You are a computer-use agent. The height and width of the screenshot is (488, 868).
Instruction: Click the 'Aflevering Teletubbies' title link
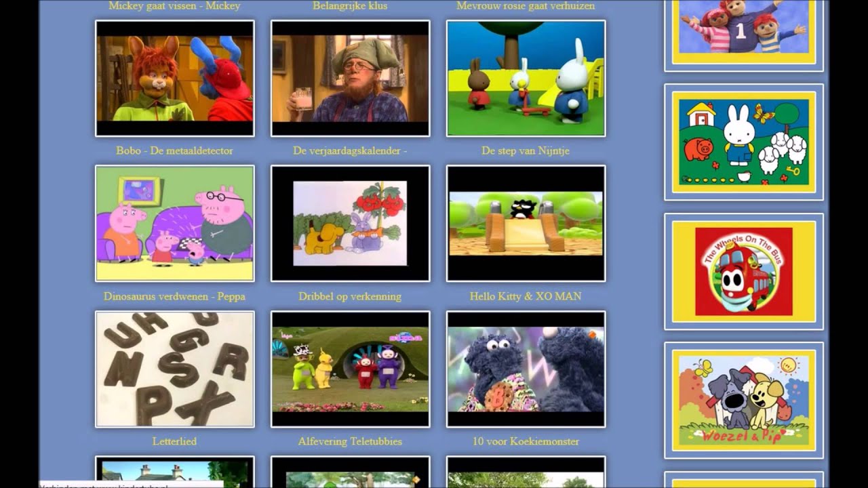(x=350, y=441)
